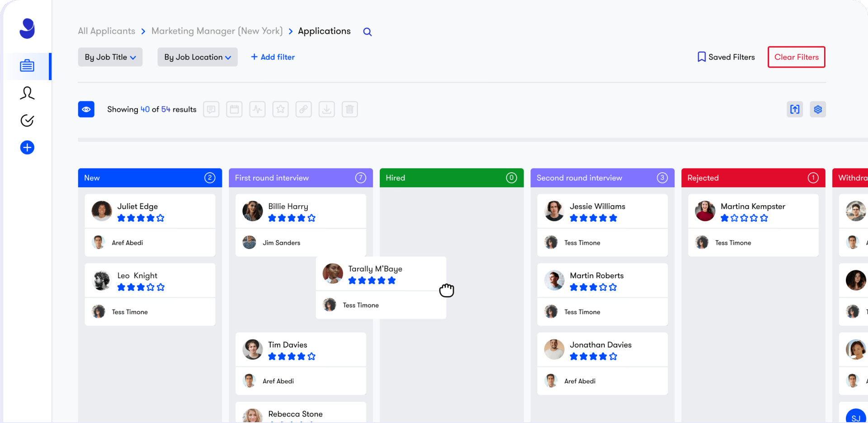Viewport: 868px width, 423px height.
Task: Click Martin Roberts' profile photo
Action: [x=554, y=280]
